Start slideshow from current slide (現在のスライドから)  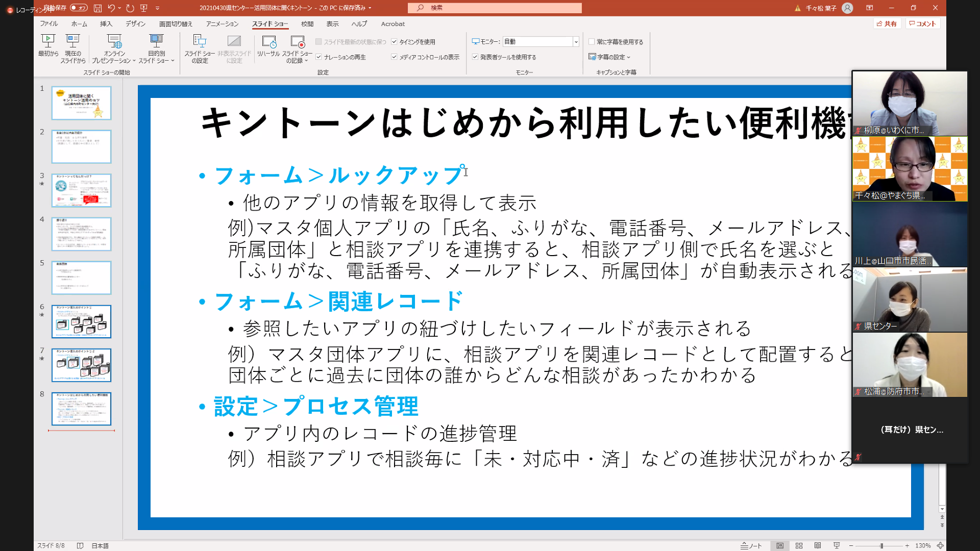pos(73,49)
